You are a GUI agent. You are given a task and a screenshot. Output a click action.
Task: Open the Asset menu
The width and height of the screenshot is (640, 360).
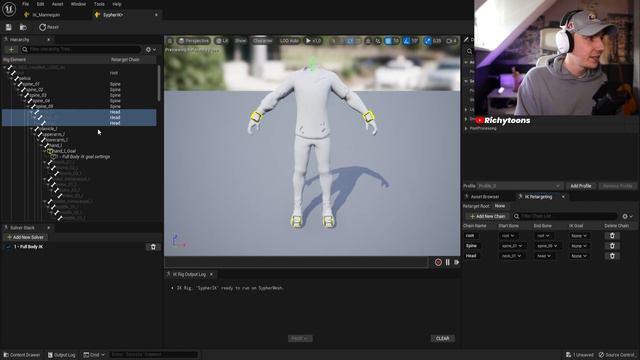57,4
